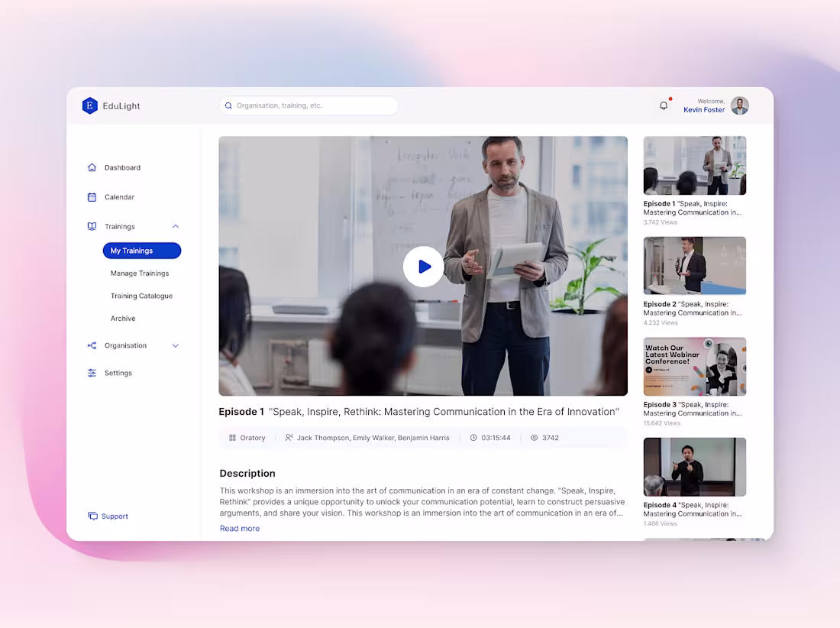Open Calendar from the sidebar
The width and height of the screenshot is (840, 628).
119,196
